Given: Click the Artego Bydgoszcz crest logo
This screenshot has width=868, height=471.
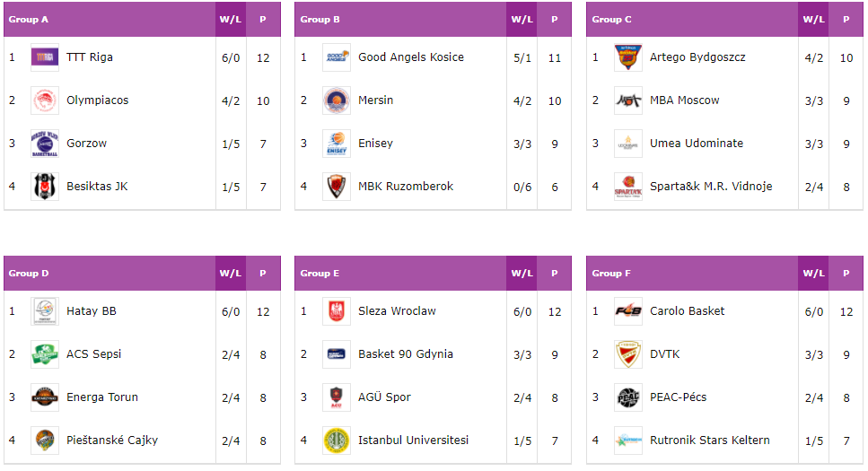Looking at the screenshot, I should [x=628, y=57].
